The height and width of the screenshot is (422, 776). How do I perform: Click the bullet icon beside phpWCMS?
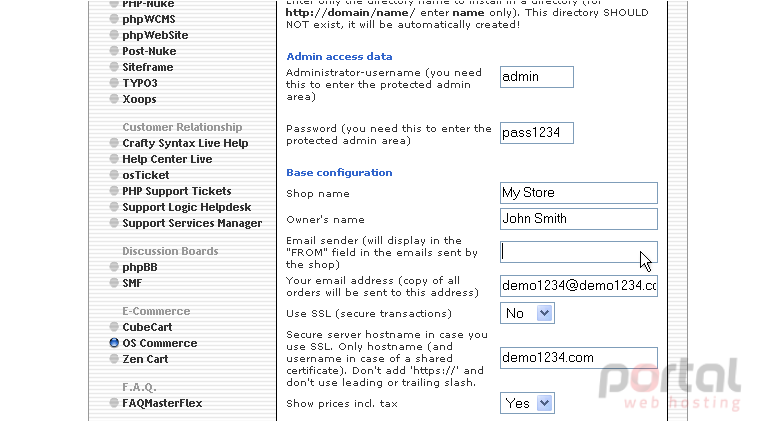[x=114, y=19]
